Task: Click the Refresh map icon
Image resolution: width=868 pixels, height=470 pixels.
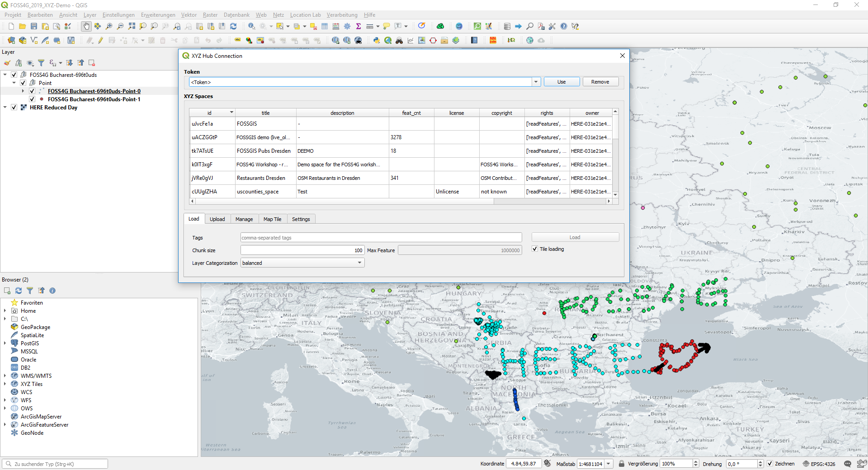Action: [x=233, y=26]
